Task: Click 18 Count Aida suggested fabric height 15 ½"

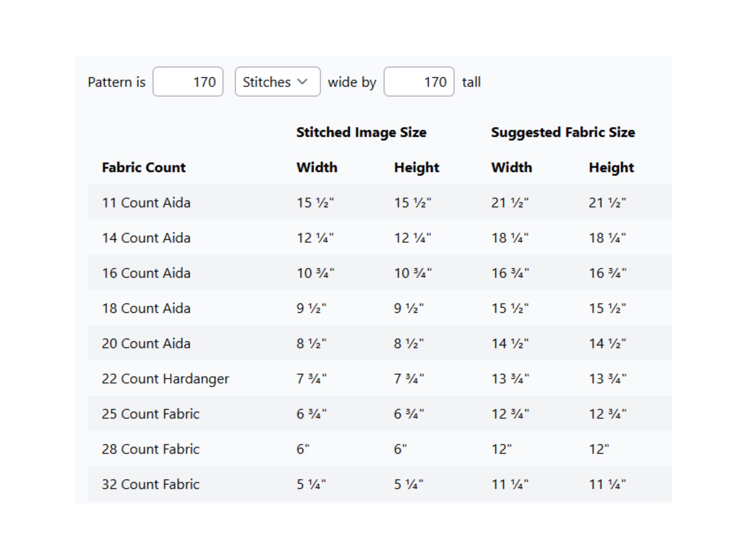Action: 608,308
